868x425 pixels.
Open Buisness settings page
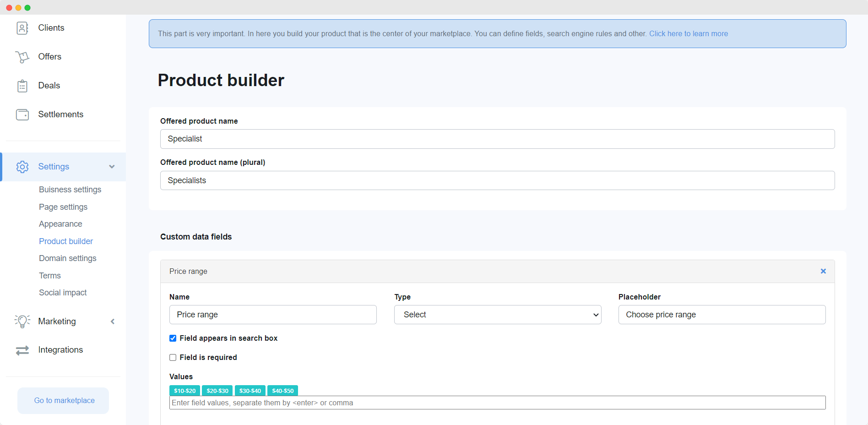coord(70,190)
